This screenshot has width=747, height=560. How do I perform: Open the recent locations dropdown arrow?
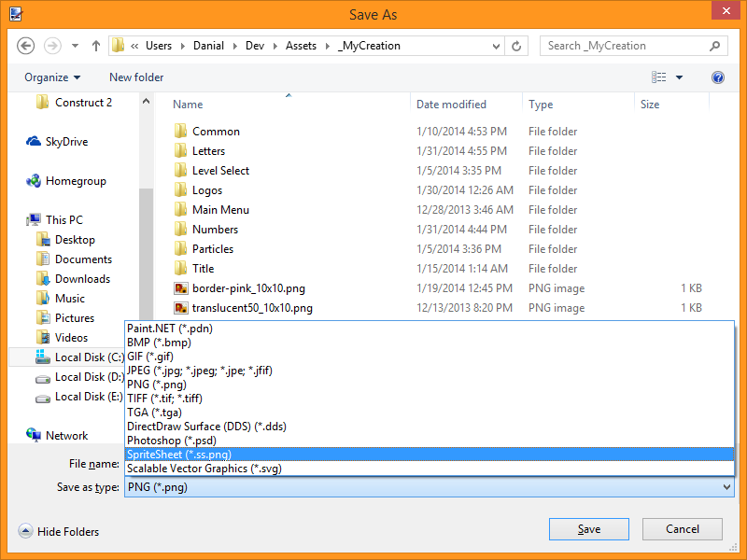75,46
